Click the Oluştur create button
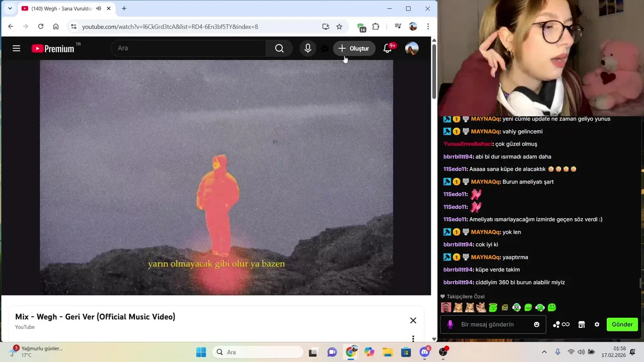Image resolution: width=644 pixels, height=362 pixels. coord(354,48)
